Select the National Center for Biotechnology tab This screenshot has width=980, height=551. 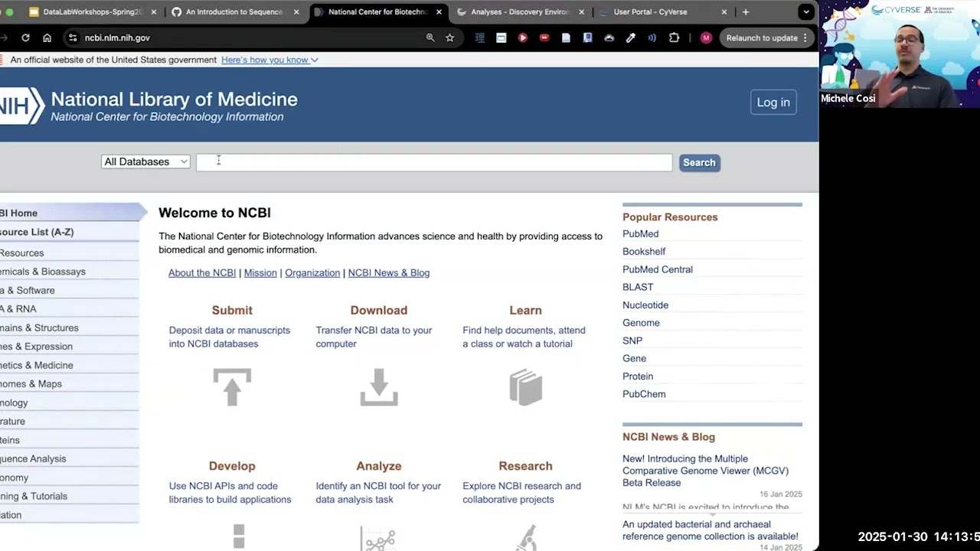click(x=377, y=11)
